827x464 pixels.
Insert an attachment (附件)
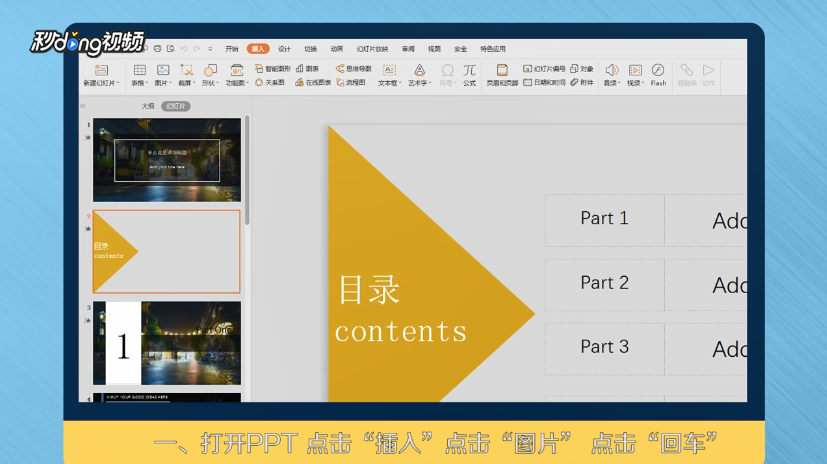(582, 82)
